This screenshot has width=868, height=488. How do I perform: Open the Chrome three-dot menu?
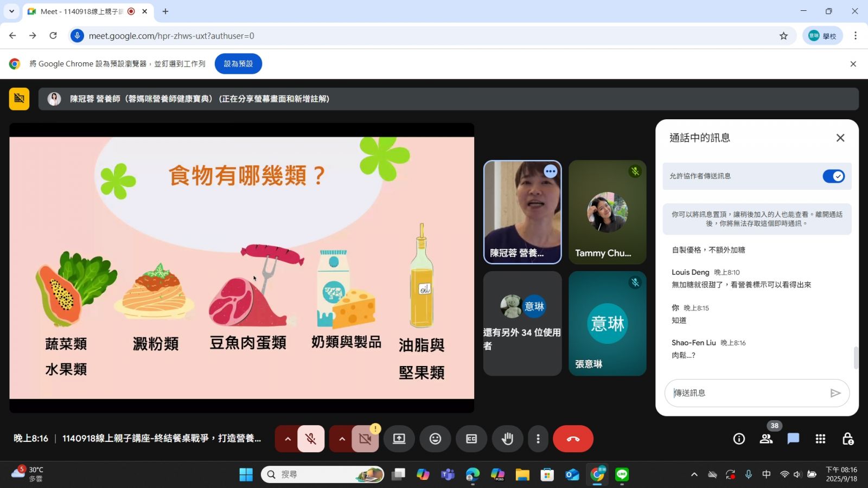point(855,36)
